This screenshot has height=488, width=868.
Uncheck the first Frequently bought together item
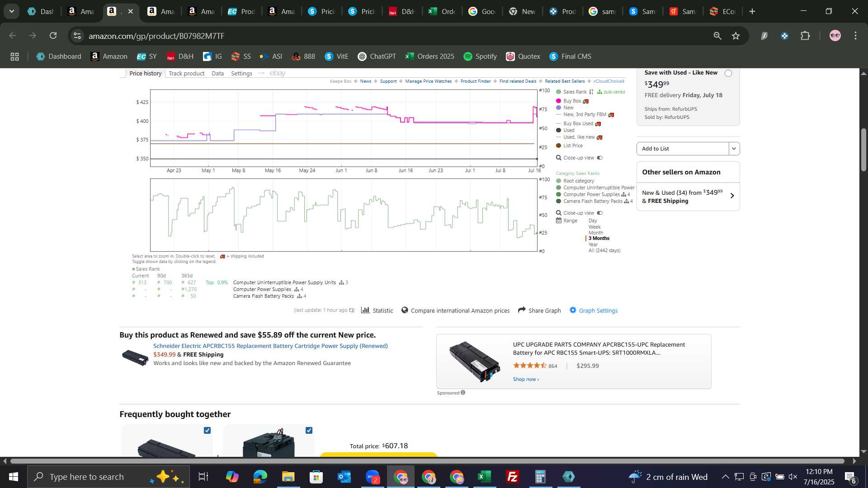point(207,430)
